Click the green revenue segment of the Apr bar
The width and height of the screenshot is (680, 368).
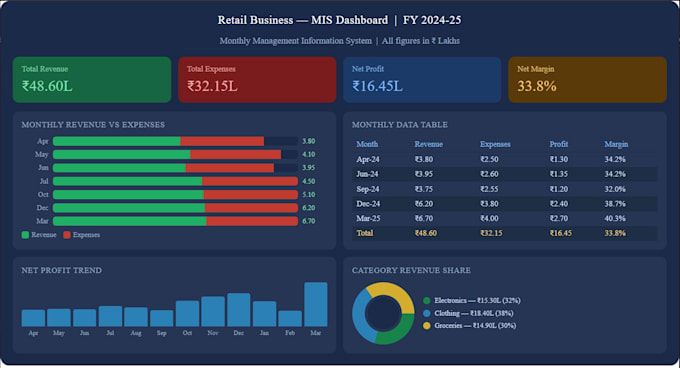117,141
